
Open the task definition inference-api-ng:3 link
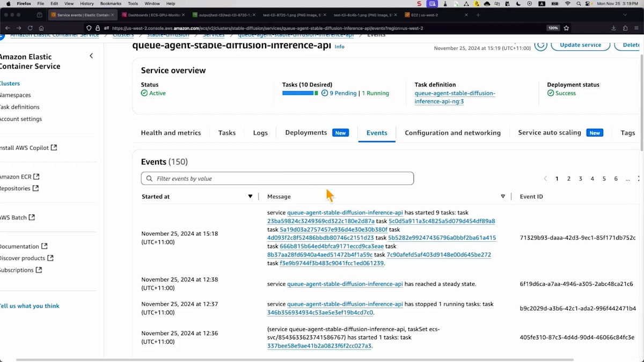pos(455,97)
